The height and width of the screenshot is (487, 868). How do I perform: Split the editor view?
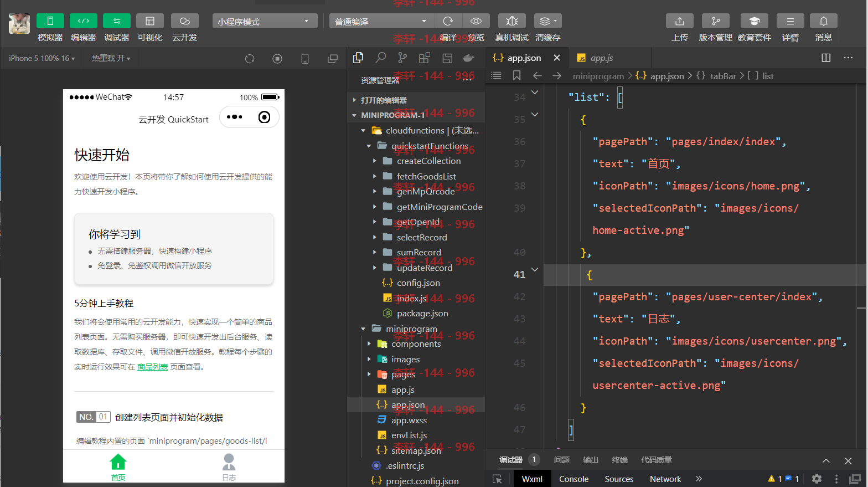pos(826,58)
